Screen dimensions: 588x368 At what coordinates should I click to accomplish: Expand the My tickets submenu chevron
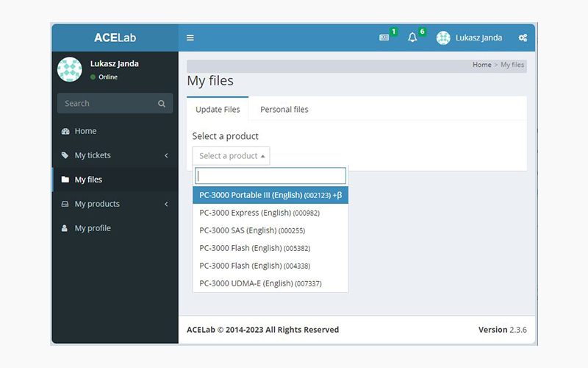166,155
